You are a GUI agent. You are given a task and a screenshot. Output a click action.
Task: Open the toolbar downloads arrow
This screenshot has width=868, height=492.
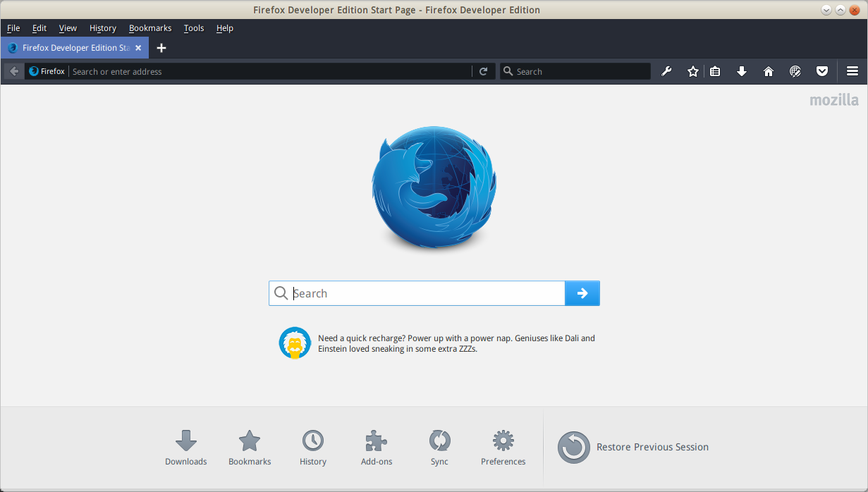point(741,71)
